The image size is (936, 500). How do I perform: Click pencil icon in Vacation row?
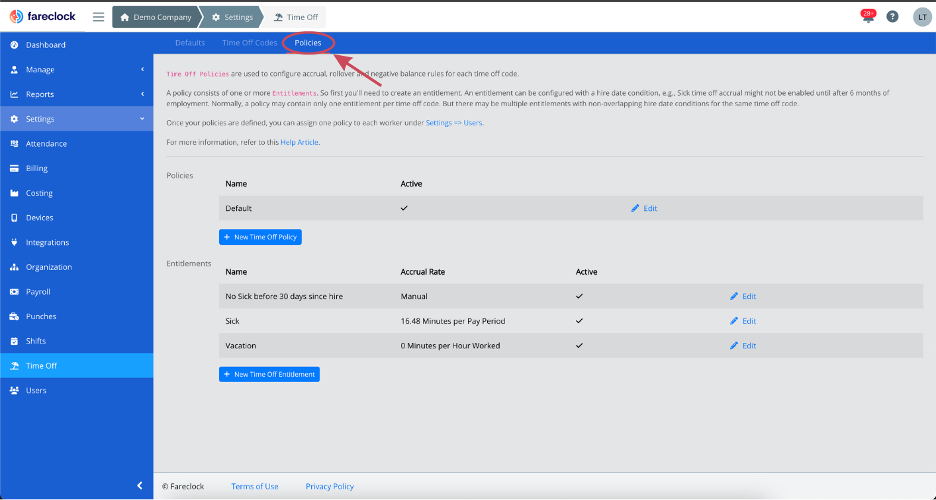[734, 345]
